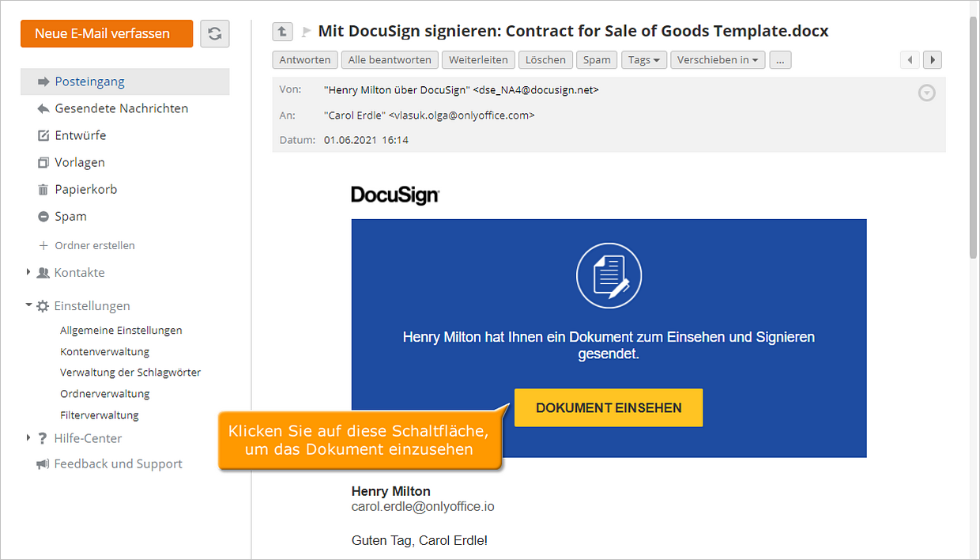
Task: Click the Weiterleiten button
Action: pos(478,59)
